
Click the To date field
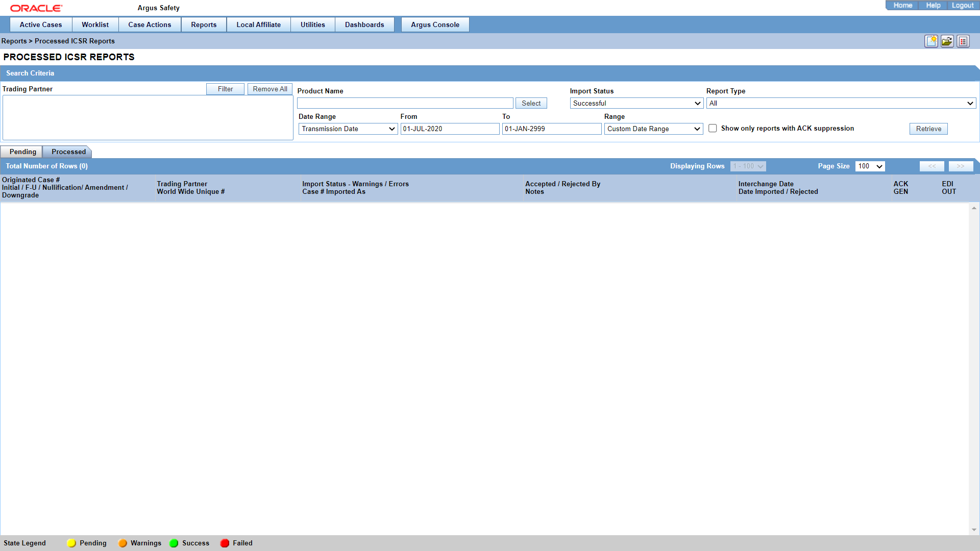552,129
